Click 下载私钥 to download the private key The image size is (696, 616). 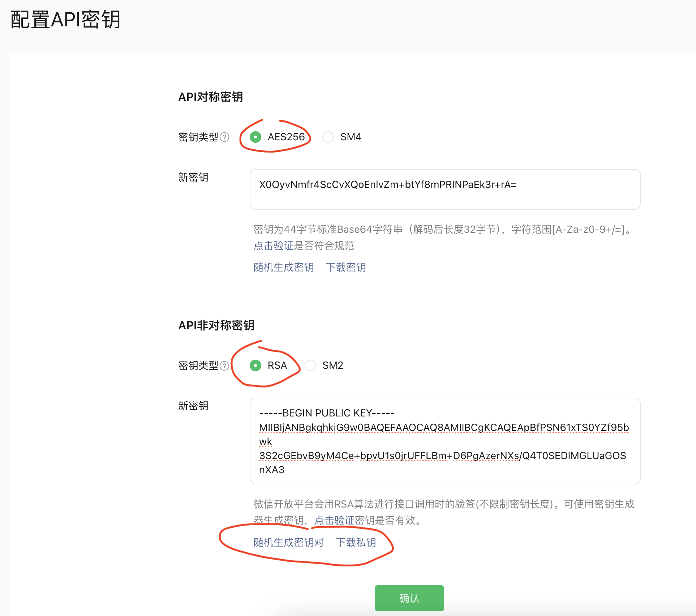356,542
